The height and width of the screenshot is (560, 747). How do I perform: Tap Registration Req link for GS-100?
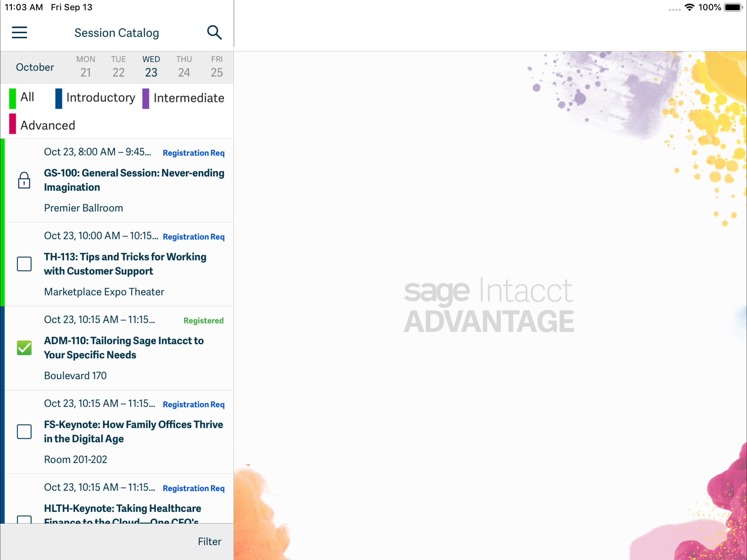194,153
